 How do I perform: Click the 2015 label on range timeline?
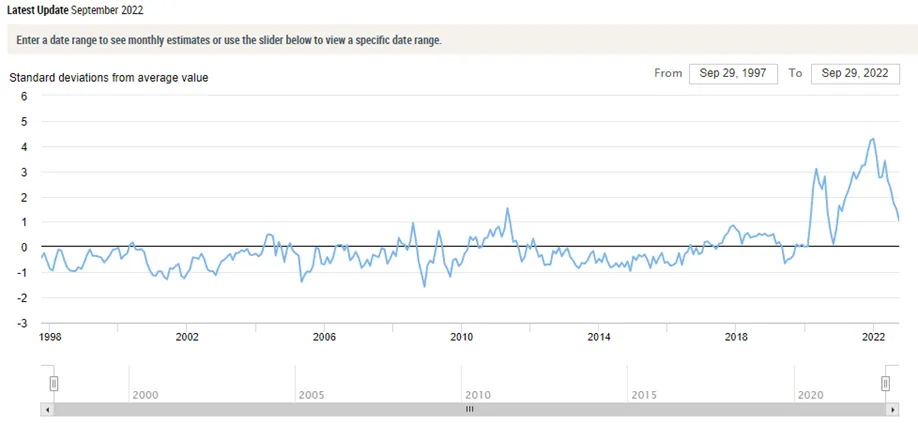click(643, 395)
